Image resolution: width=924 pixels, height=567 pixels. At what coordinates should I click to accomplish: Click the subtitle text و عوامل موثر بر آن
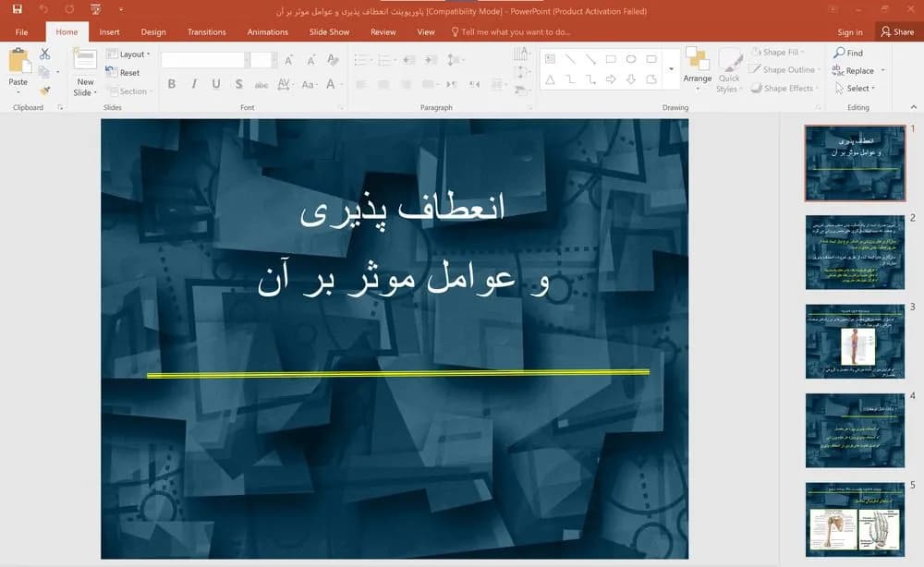404,279
